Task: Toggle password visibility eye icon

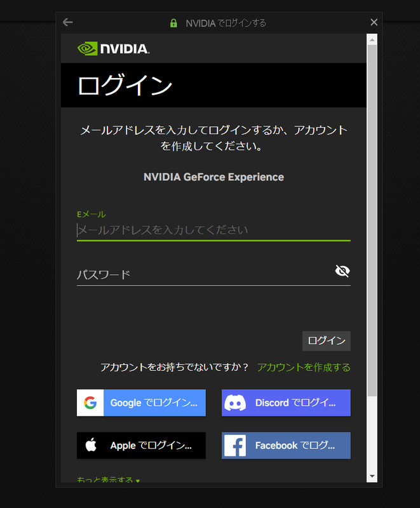Action: pyautogui.click(x=342, y=271)
